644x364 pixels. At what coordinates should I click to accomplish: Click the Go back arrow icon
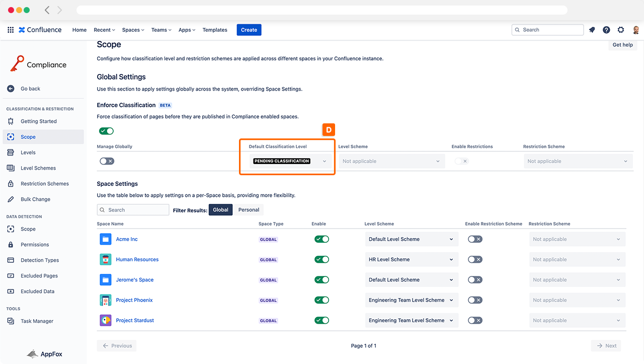tap(11, 89)
